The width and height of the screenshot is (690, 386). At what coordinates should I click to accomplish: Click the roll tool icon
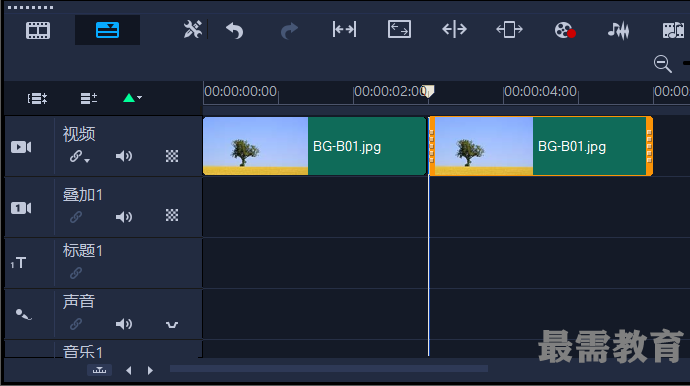[x=454, y=29]
